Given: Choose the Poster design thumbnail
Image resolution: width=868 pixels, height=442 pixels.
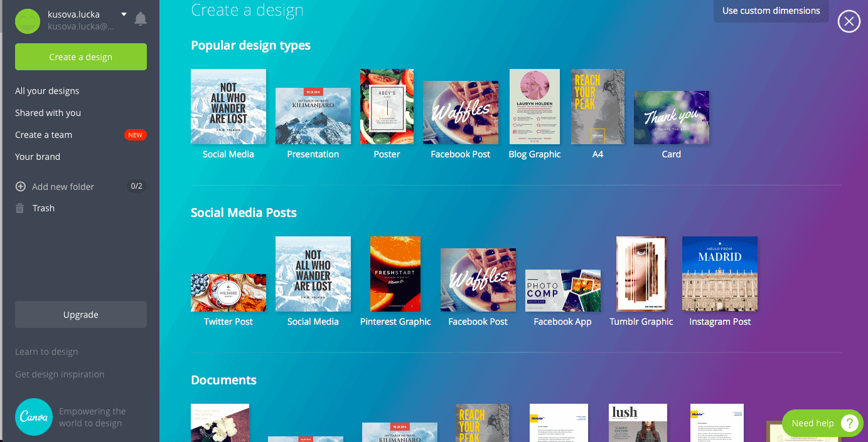Looking at the screenshot, I should [387, 107].
